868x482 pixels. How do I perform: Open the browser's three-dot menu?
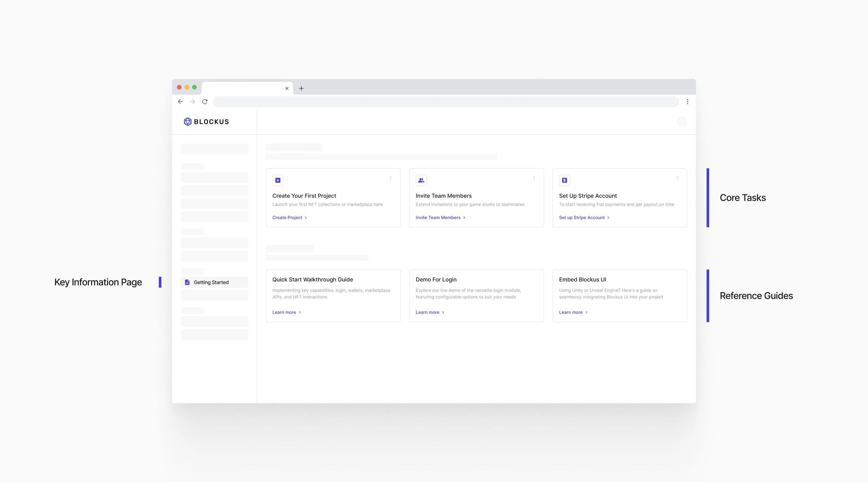[687, 102]
